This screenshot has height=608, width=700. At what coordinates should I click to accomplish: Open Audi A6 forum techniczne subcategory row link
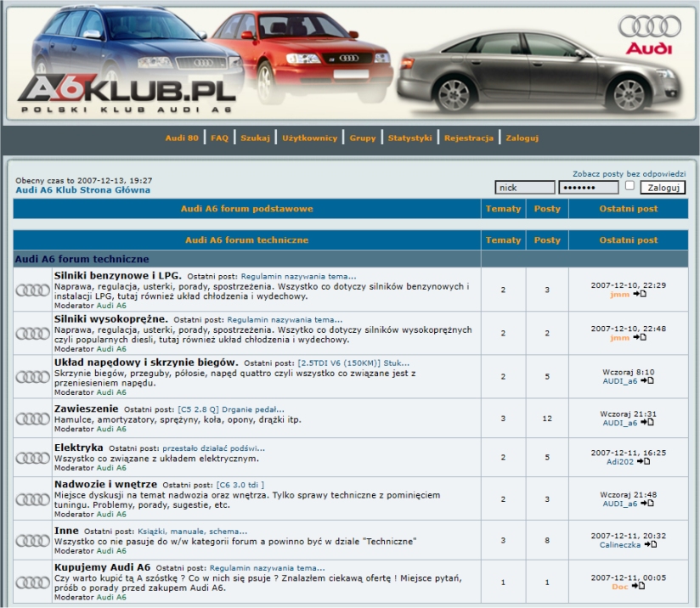click(82, 259)
